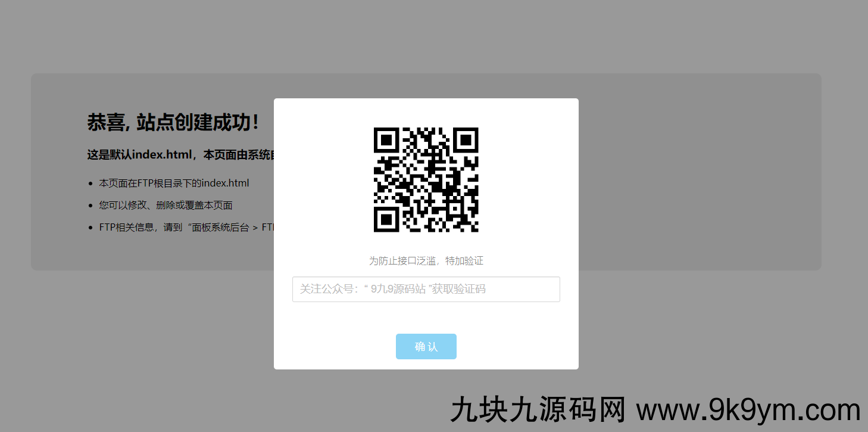The height and width of the screenshot is (432, 868).
Task: Select the 您可以修改、删除或覆盖本页面 list item
Action: (x=166, y=205)
